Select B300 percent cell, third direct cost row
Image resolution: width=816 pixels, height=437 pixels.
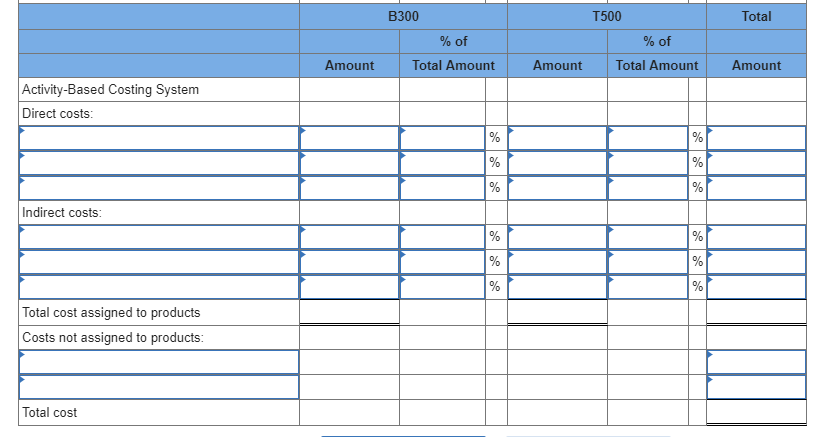pos(442,188)
